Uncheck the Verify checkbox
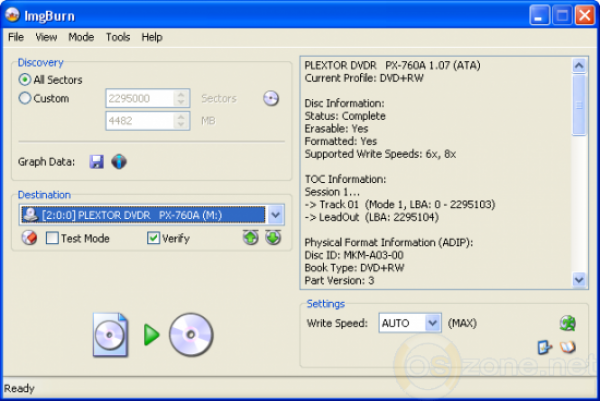This screenshot has width=600, height=401. click(153, 238)
